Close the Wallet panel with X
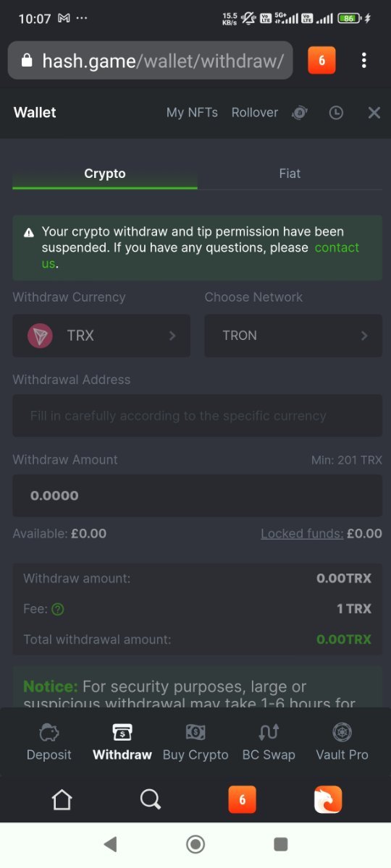 [x=374, y=113]
